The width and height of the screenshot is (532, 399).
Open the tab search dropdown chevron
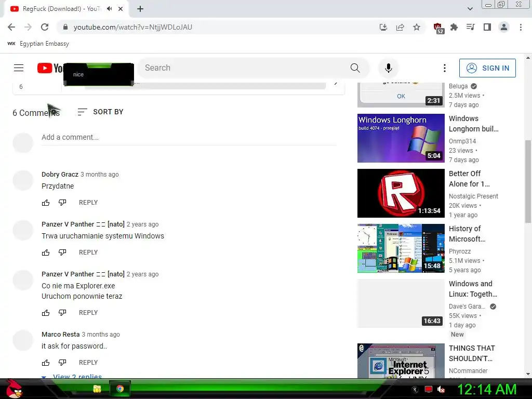click(470, 9)
